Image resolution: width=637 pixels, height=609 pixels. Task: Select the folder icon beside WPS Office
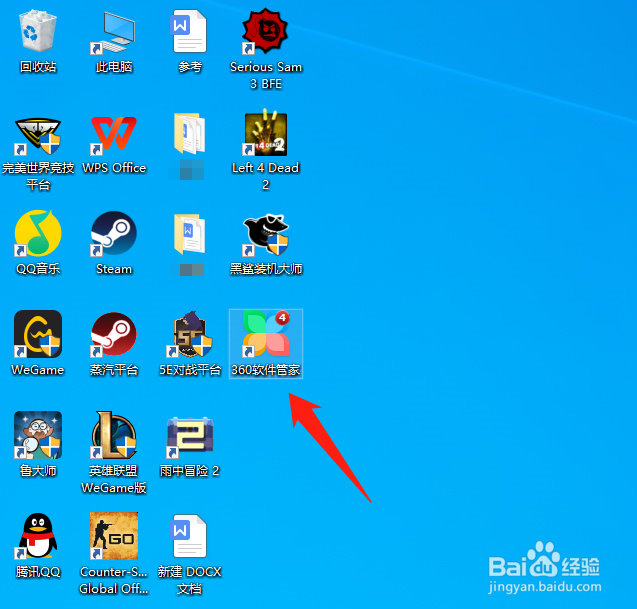coord(189,134)
